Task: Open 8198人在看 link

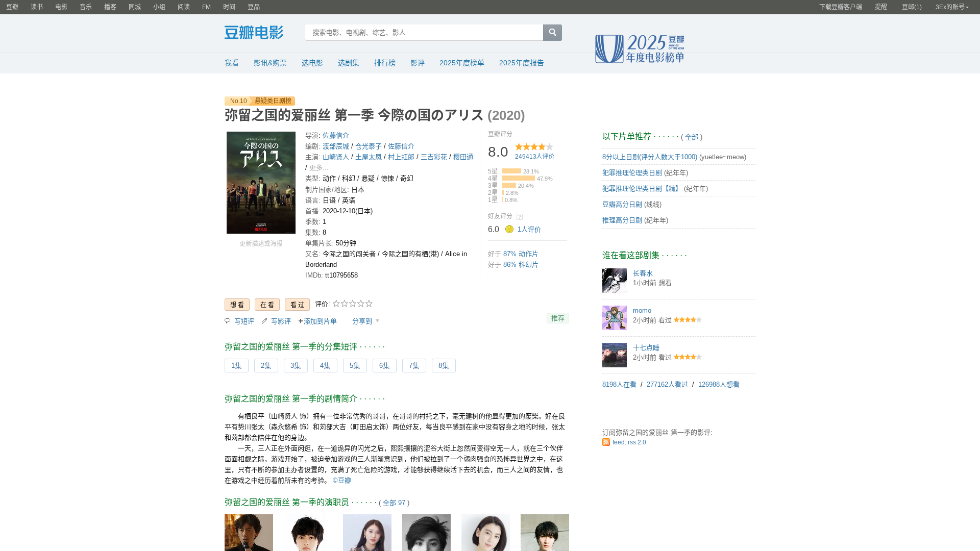Action: click(x=619, y=385)
